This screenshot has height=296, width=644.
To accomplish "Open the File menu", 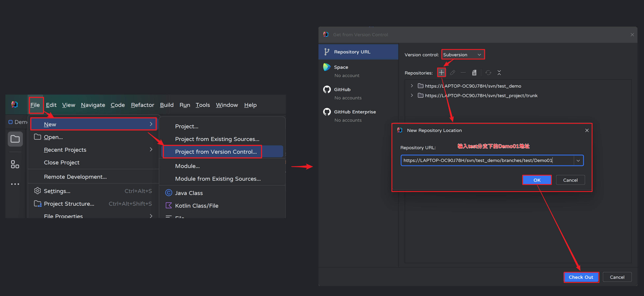I will click(35, 105).
